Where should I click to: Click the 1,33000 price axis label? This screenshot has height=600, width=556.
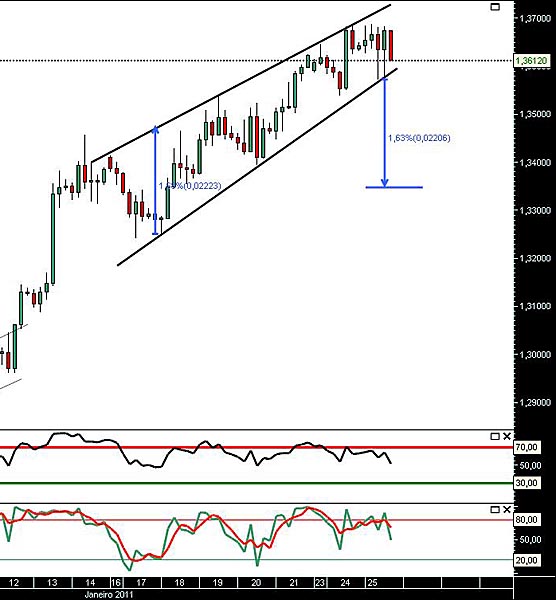click(536, 210)
